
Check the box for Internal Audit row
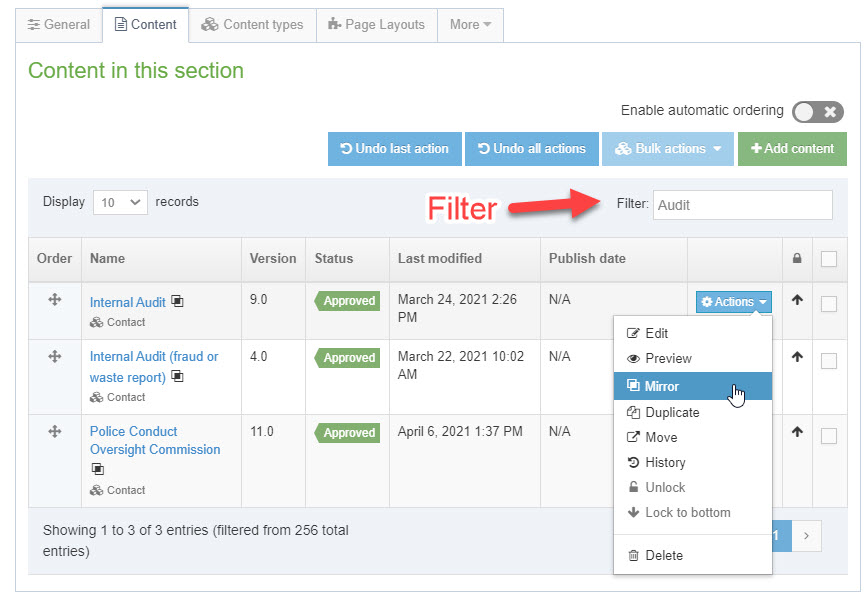pyautogui.click(x=829, y=304)
